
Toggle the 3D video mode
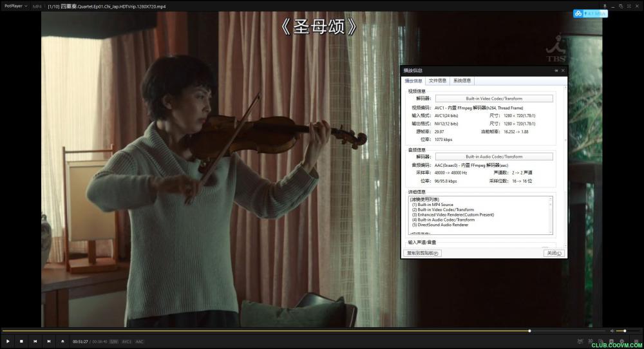[x=590, y=341]
